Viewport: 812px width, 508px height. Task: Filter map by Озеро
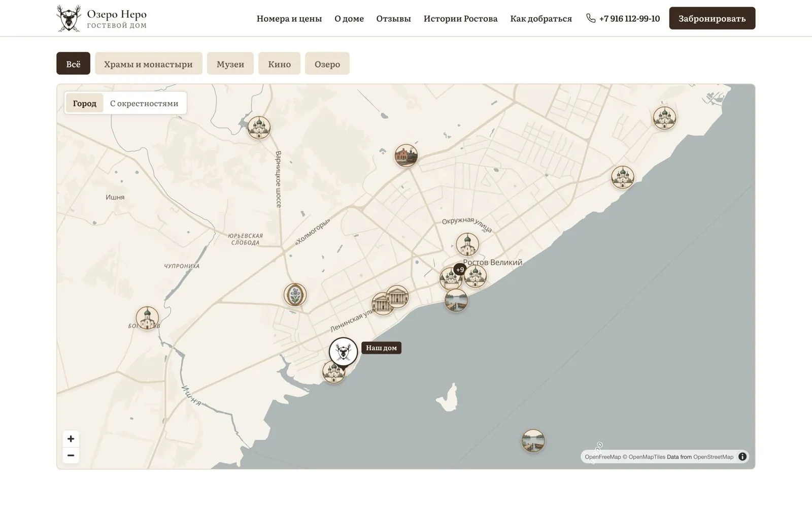327,63
